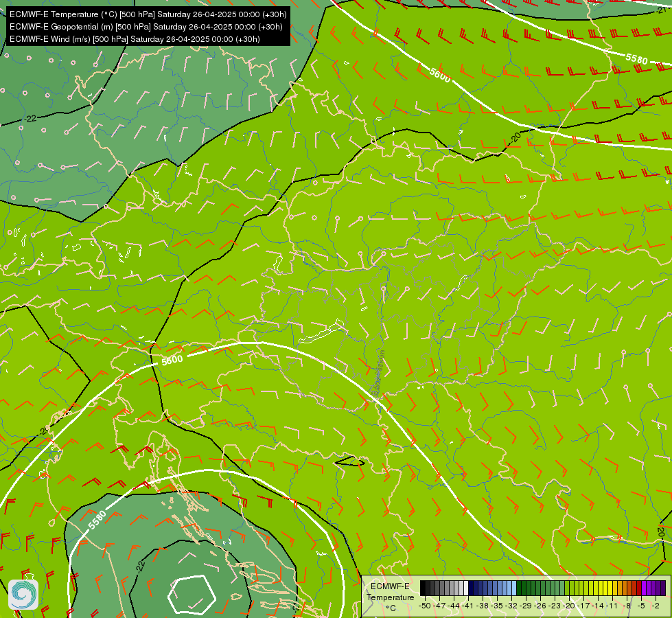The height and width of the screenshot is (618, 672).
Task: Click the legend tick label '-38'
Action: 482,606
